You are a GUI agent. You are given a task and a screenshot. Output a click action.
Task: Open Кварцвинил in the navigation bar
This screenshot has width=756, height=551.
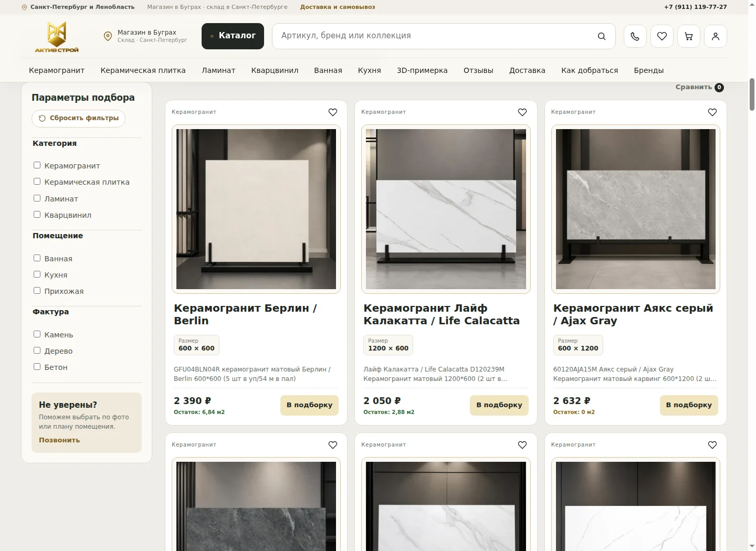[275, 70]
